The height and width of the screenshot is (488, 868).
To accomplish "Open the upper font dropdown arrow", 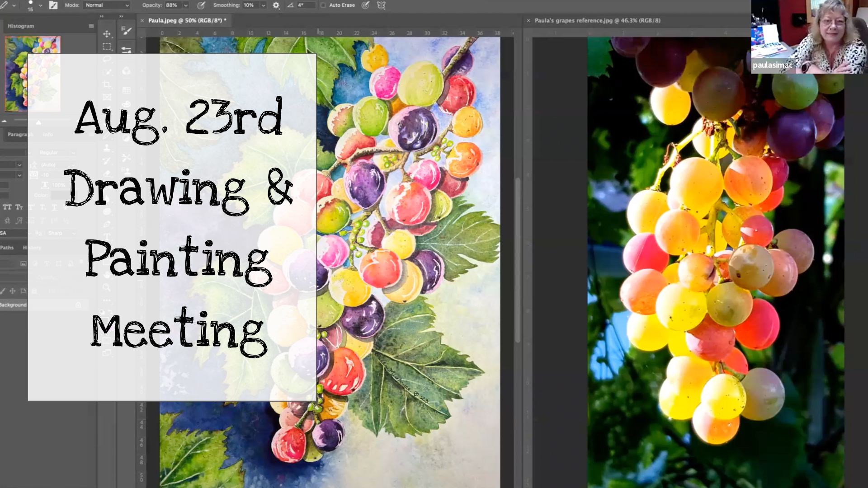I will 19,164.
